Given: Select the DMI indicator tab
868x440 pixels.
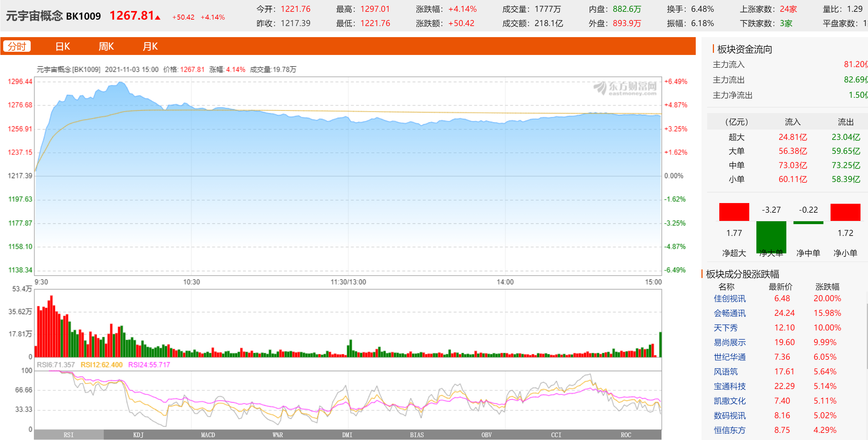Looking at the screenshot, I should 347,435.
